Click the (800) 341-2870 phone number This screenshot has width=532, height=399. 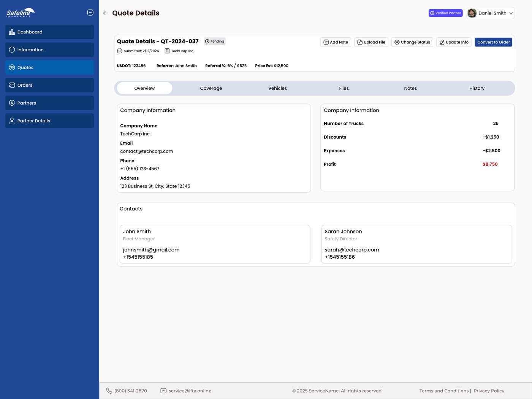pos(131,391)
